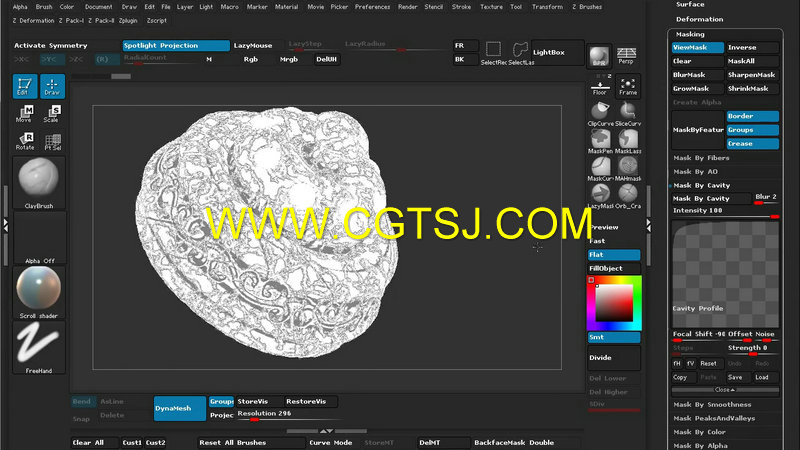Click the BPR render icon
Image resolution: width=800 pixels, height=450 pixels.
tap(599, 56)
